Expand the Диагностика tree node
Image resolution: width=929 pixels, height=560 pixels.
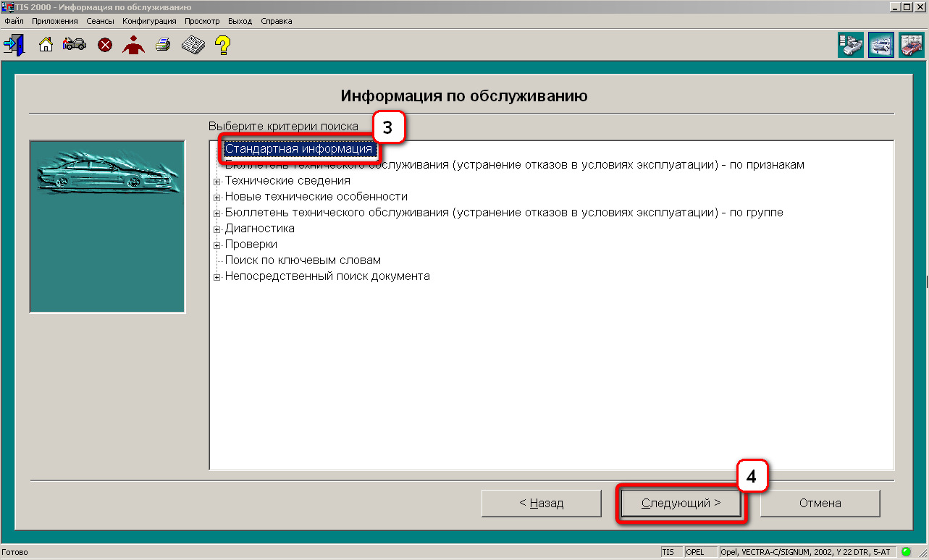pos(217,229)
